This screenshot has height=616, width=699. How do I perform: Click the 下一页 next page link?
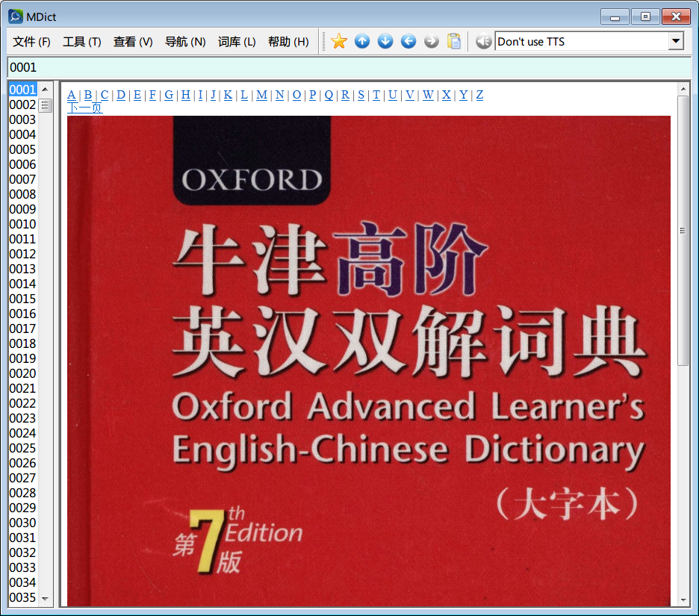pos(84,108)
